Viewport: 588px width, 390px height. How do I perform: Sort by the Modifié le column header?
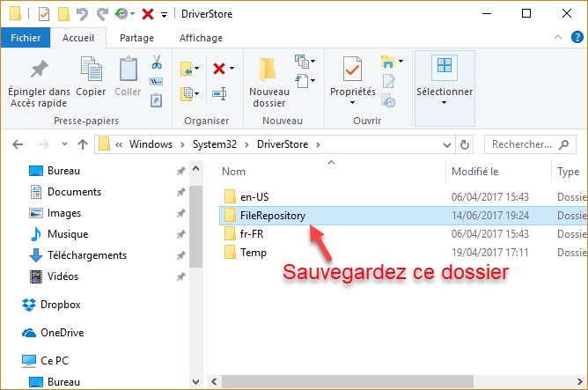pyautogui.click(x=475, y=172)
